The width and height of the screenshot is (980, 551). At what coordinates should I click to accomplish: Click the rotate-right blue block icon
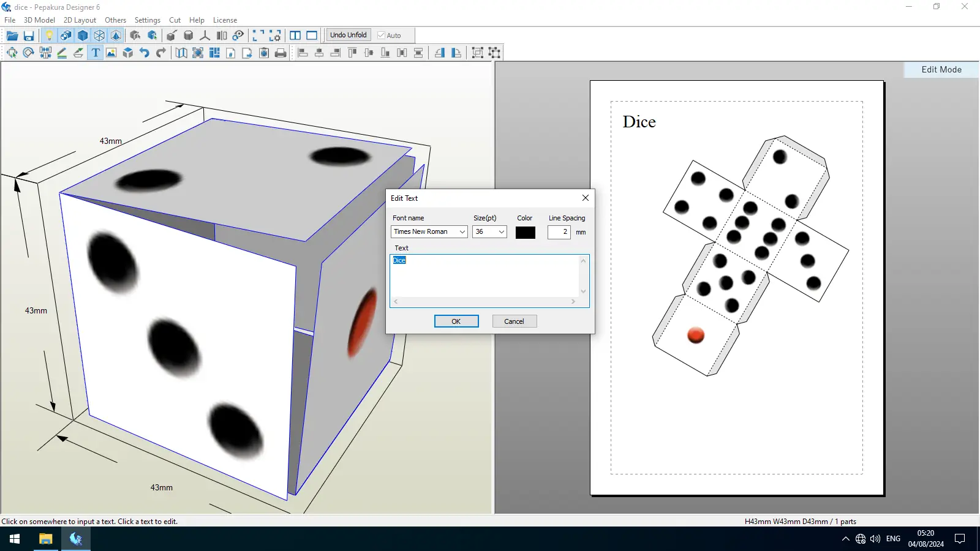pyautogui.click(x=456, y=53)
